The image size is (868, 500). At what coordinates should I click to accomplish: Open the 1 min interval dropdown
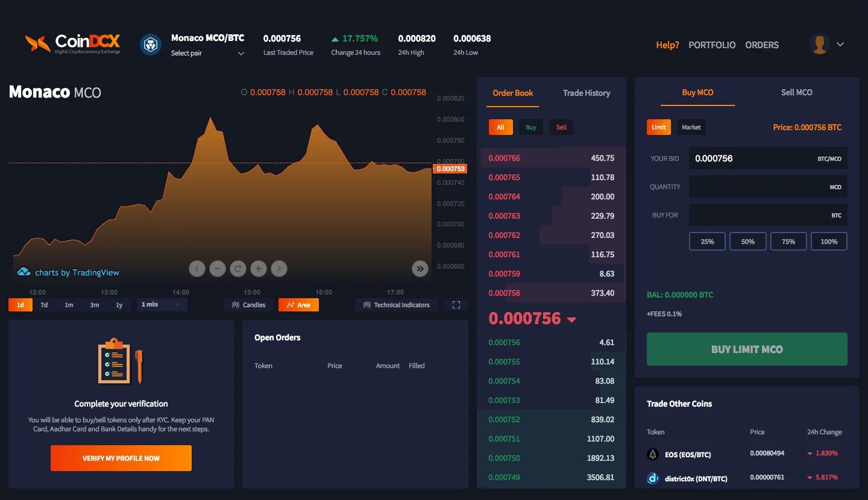(162, 305)
